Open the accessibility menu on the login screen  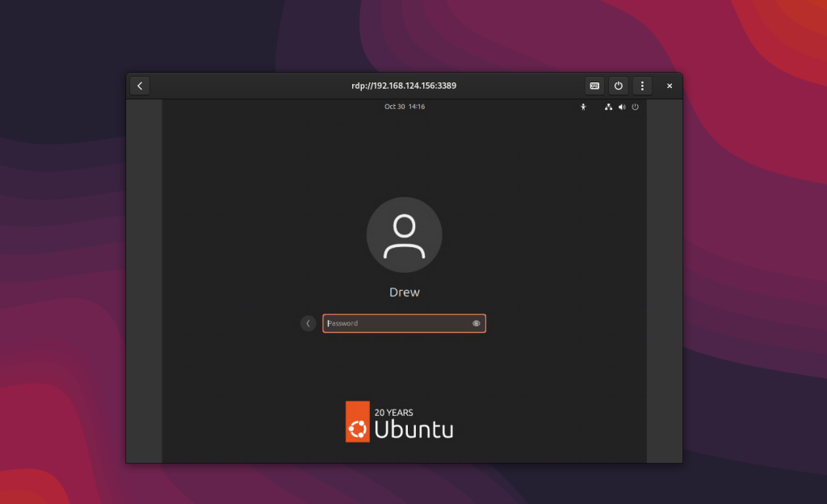[583, 107]
